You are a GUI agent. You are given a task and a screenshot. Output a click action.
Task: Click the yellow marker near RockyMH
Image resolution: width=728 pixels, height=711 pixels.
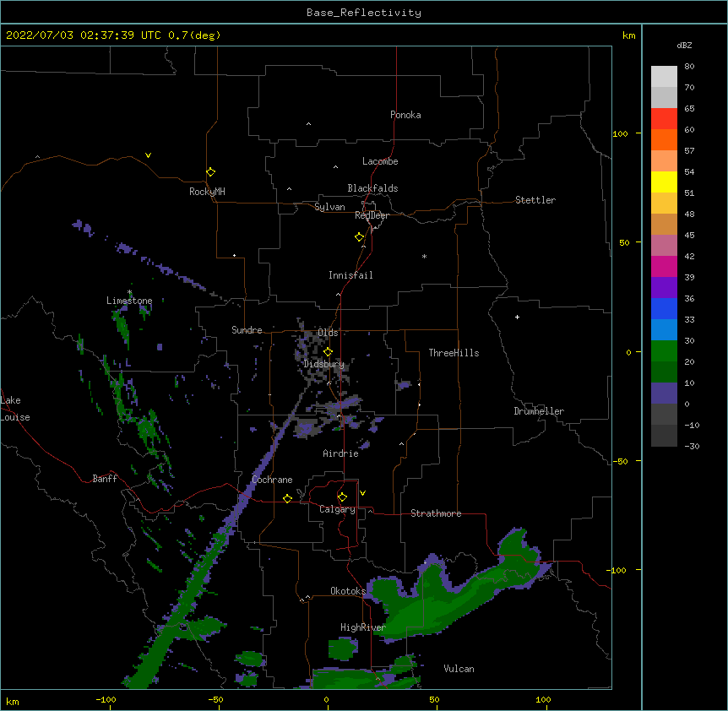pos(211,172)
